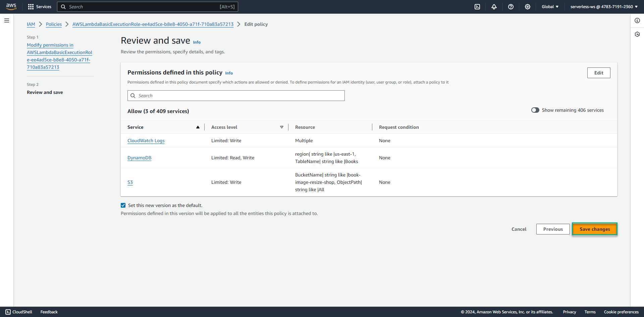
Task: Go to Policies breadcrumb
Action: (x=54, y=24)
